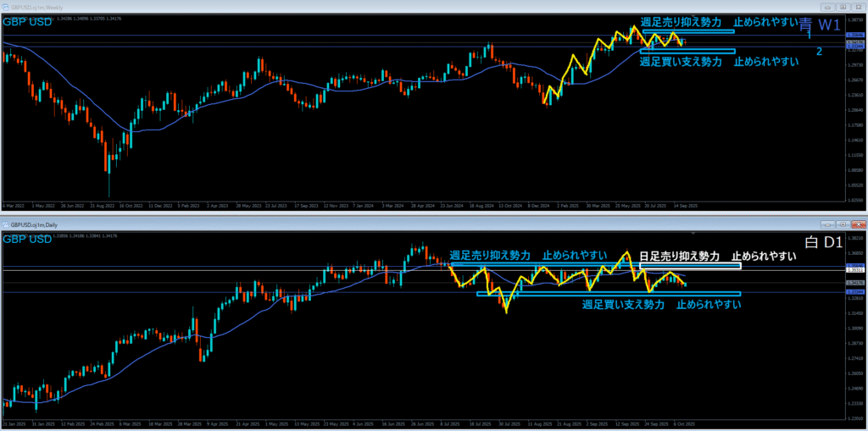This screenshot has width=868, height=431.
Task: Select the weekly resistance box on Weekly chart
Action: tap(687, 31)
